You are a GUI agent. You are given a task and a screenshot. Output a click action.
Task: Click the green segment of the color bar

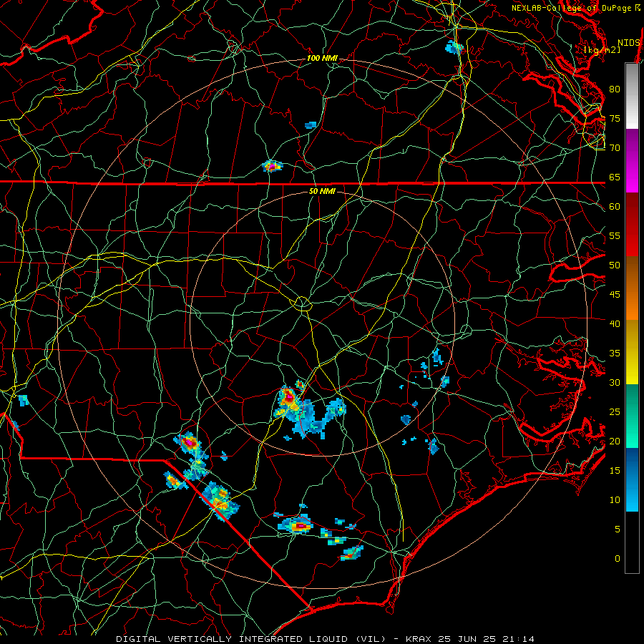632,416
